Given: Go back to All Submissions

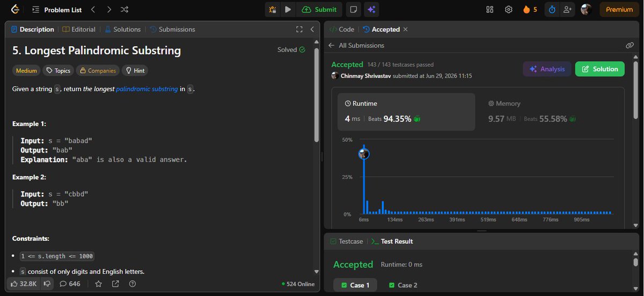Looking at the screenshot, I should (x=356, y=46).
